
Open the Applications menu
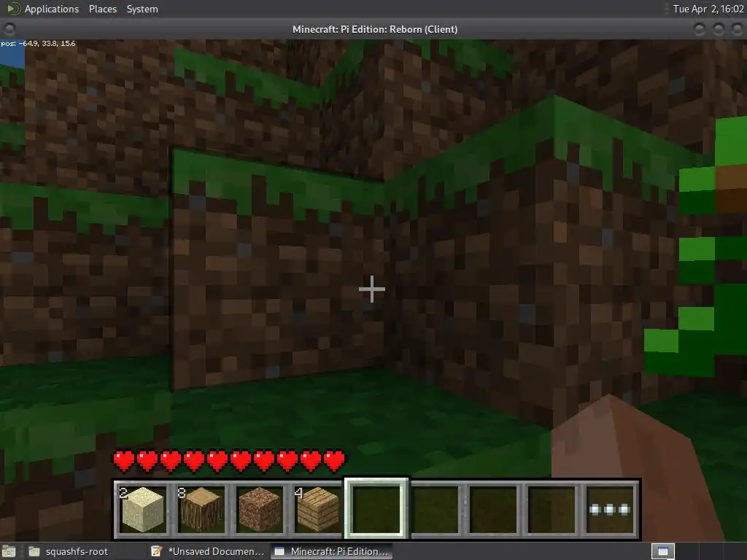[52, 9]
